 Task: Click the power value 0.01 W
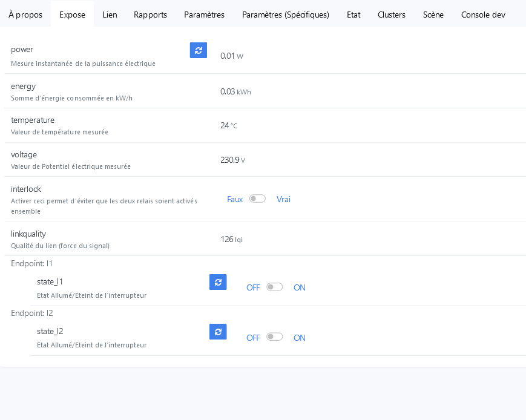coord(231,56)
